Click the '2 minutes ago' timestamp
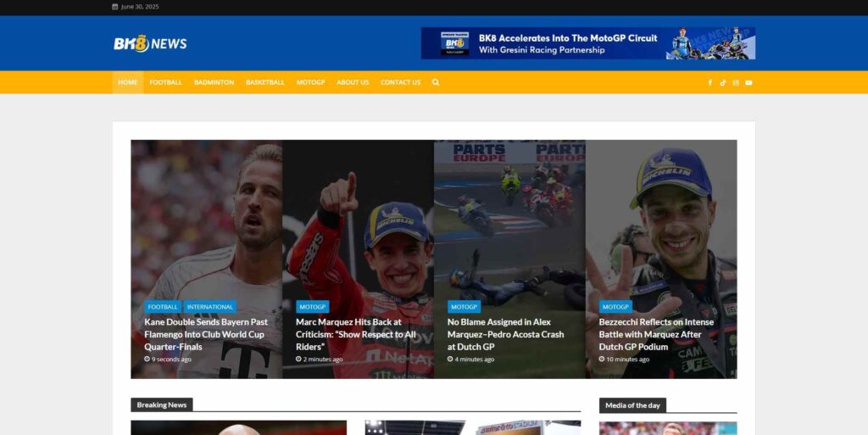 click(x=323, y=360)
